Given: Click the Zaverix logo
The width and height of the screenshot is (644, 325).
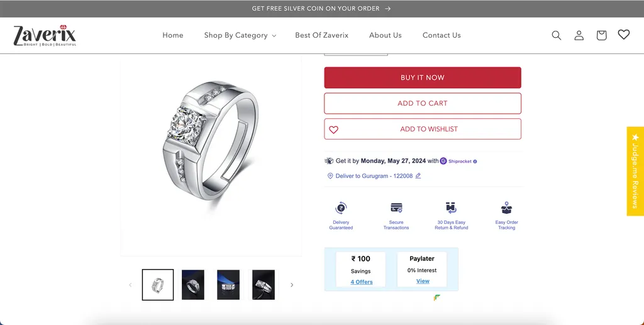Looking at the screenshot, I should (45, 36).
